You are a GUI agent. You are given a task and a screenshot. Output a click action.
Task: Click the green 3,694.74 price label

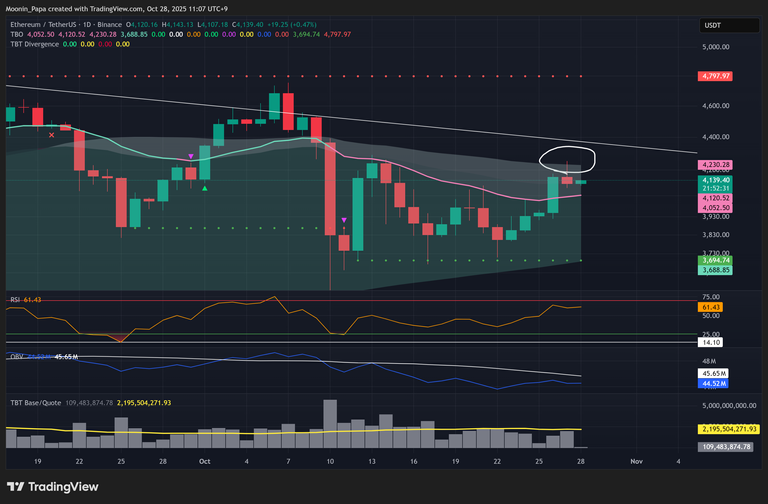click(716, 260)
